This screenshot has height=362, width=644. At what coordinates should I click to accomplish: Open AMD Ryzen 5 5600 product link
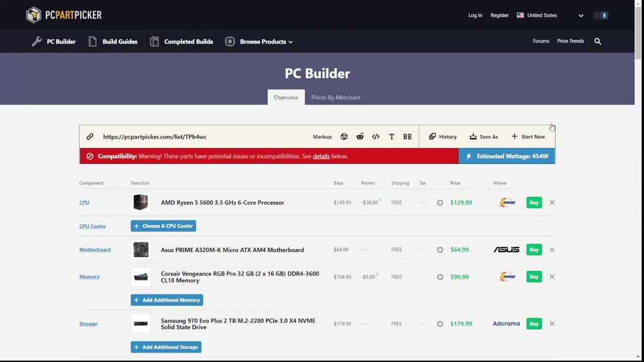pyautogui.click(x=222, y=203)
